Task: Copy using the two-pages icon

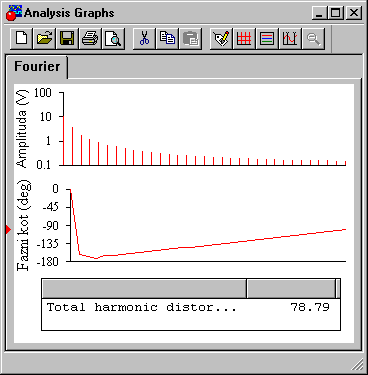Action: (x=167, y=39)
